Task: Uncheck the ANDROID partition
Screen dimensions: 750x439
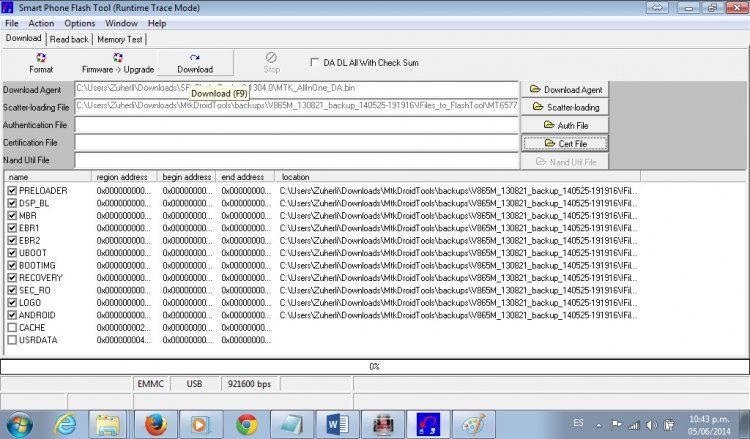Action: (x=12, y=315)
